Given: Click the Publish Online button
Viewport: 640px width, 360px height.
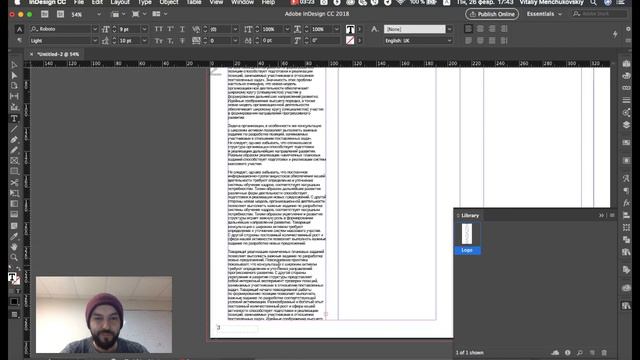Looking at the screenshot, I should click(492, 14).
